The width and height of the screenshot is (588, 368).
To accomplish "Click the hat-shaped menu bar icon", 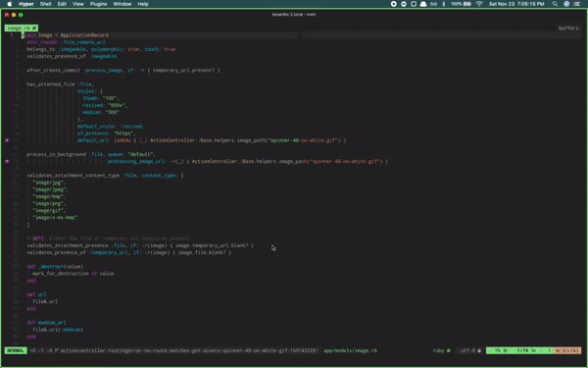I will 423,4.
